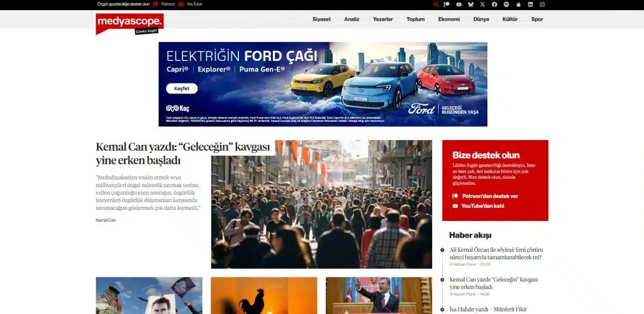This screenshot has width=644, height=314.
Task: Open the Spotify icon
Action: pos(506,4)
